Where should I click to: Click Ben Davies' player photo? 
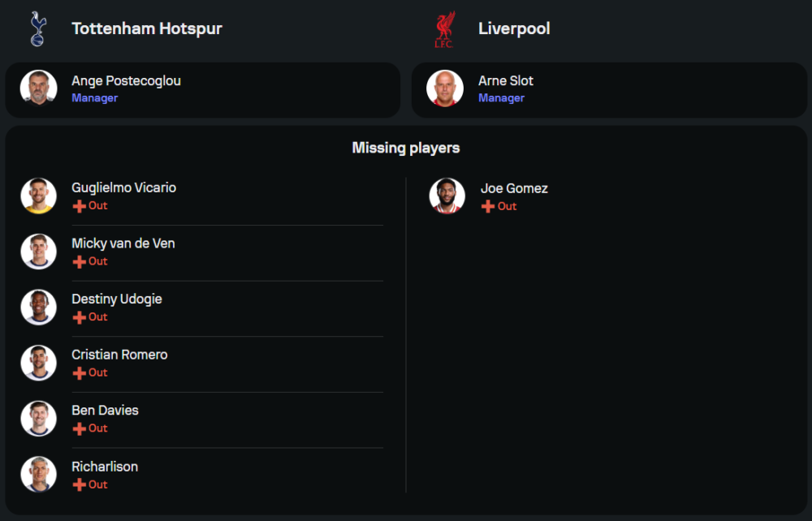(38, 419)
